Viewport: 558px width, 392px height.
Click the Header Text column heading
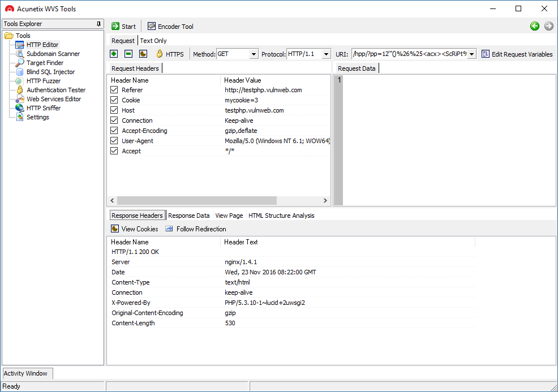(241, 242)
